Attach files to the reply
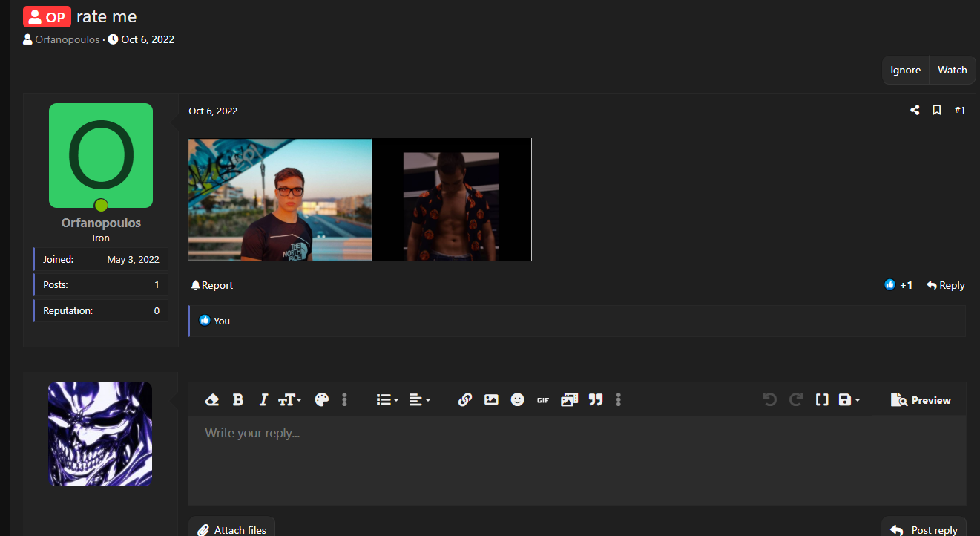This screenshot has width=980, height=536. coord(231,529)
